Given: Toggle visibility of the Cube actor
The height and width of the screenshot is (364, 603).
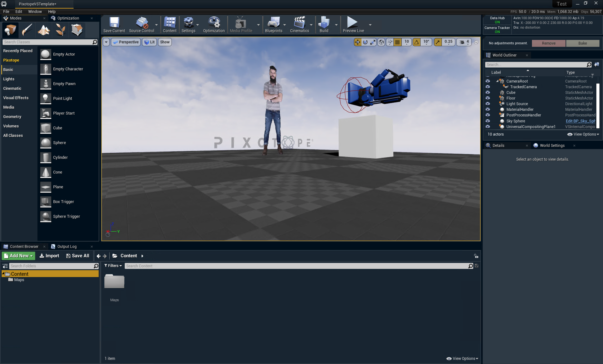Looking at the screenshot, I should [488, 92].
